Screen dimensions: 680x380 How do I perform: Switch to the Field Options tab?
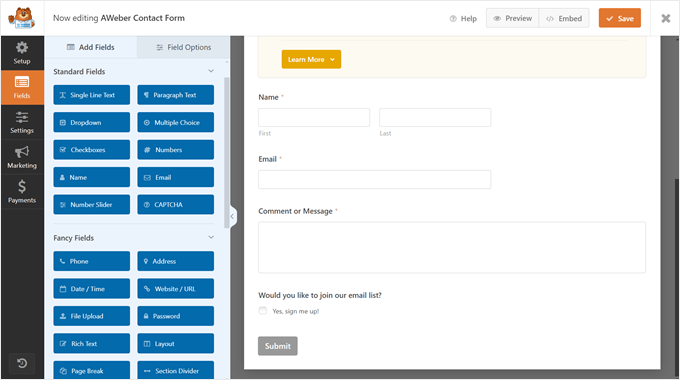coord(183,47)
